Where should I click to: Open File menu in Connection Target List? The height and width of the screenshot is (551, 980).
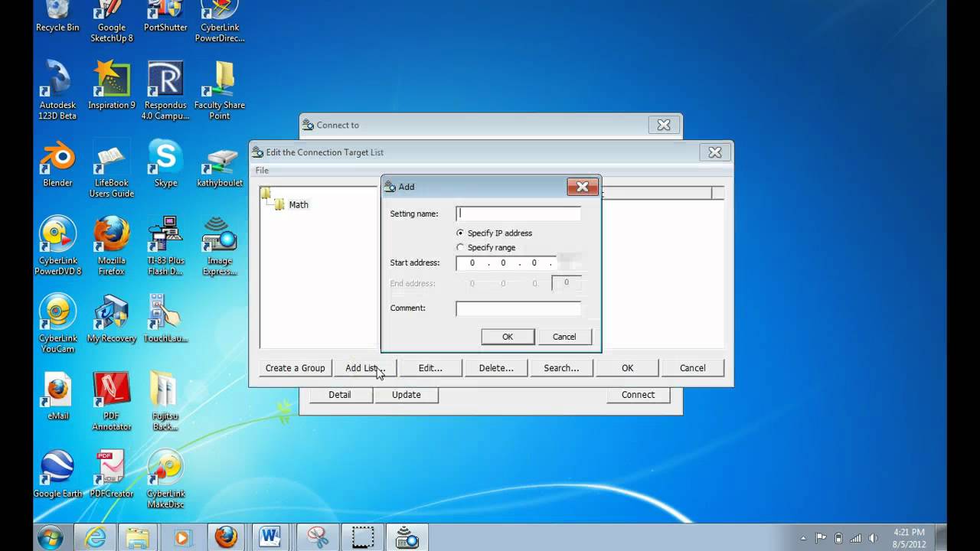click(262, 171)
